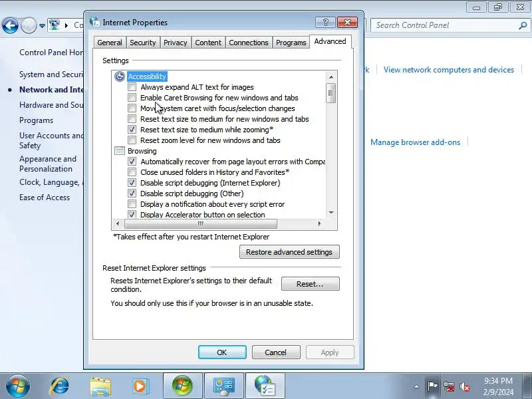
Task: Check Reset text size for new windows and tabs
Action: tap(132, 119)
